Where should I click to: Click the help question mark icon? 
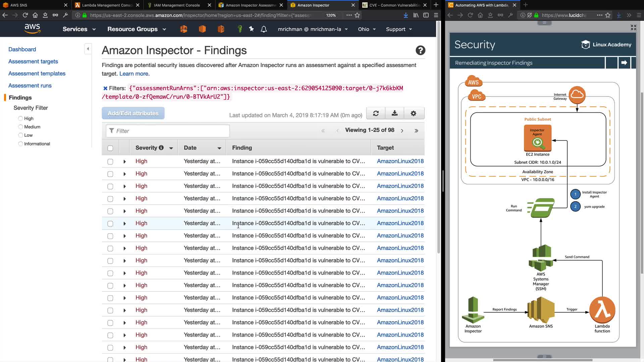pyautogui.click(x=420, y=50)
